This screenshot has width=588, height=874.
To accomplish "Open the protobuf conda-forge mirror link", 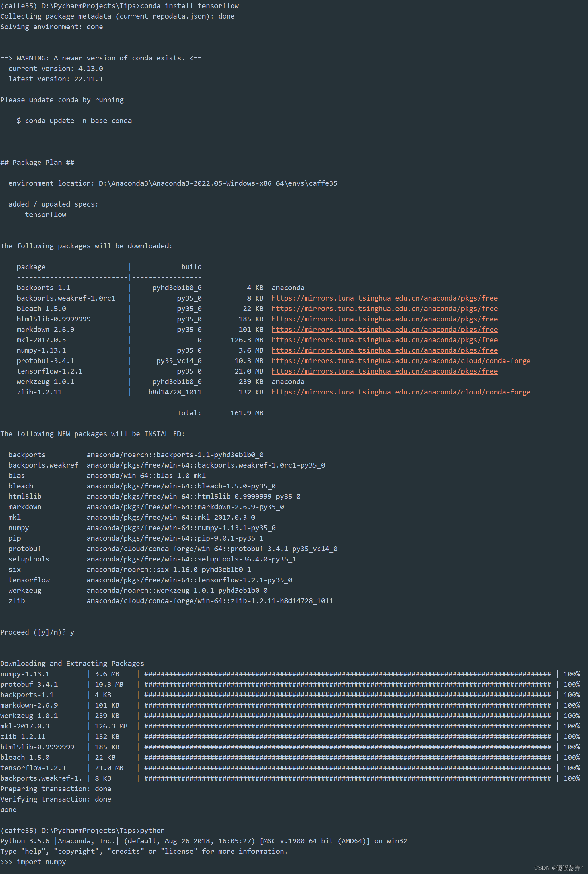I will coord(400,361).
